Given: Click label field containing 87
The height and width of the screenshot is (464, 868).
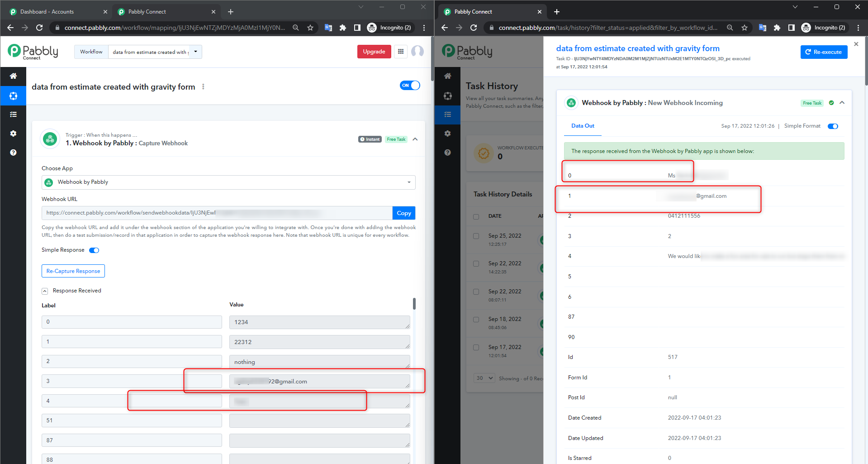Looking at the screenshot, I should click(132, 440).
